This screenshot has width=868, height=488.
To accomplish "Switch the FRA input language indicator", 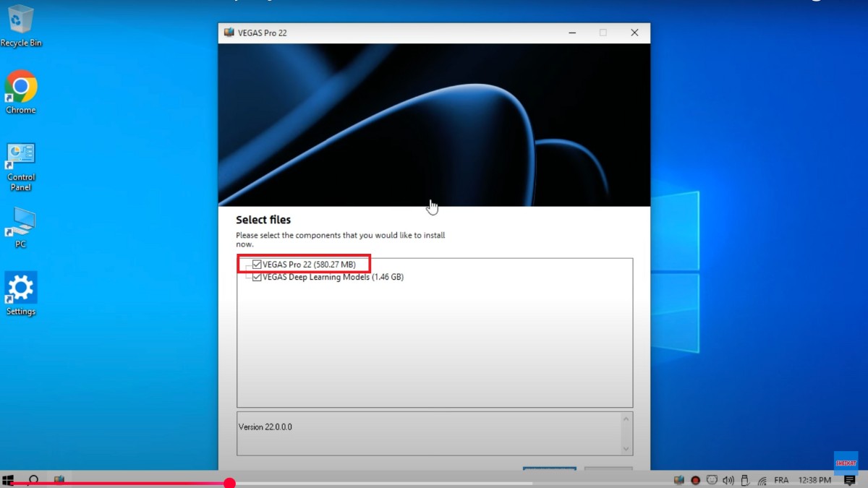I will 781,480.
